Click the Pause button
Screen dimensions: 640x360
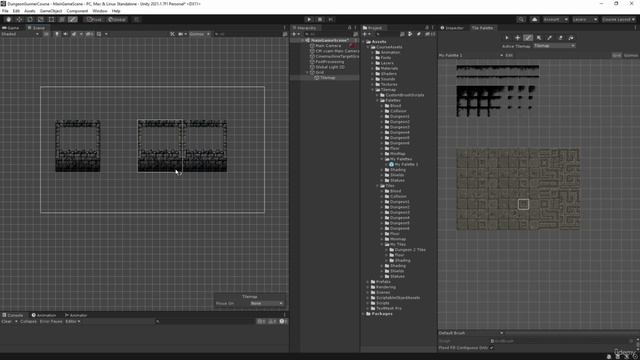point(320,19)
